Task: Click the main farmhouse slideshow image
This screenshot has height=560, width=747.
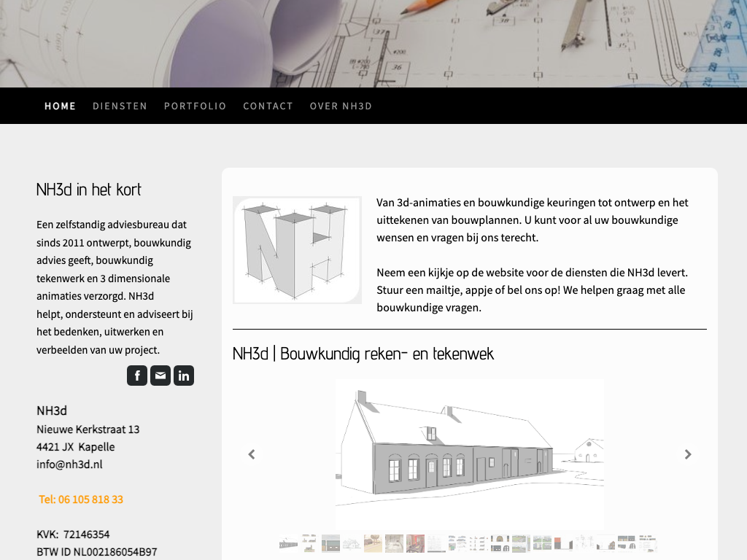Action: 469,452
